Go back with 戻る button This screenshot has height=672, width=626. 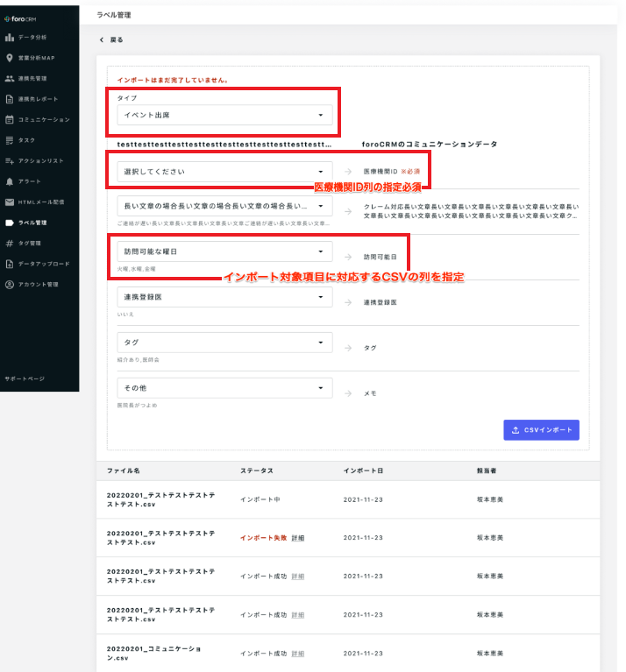pyautogui.click(x=111, y=39)
